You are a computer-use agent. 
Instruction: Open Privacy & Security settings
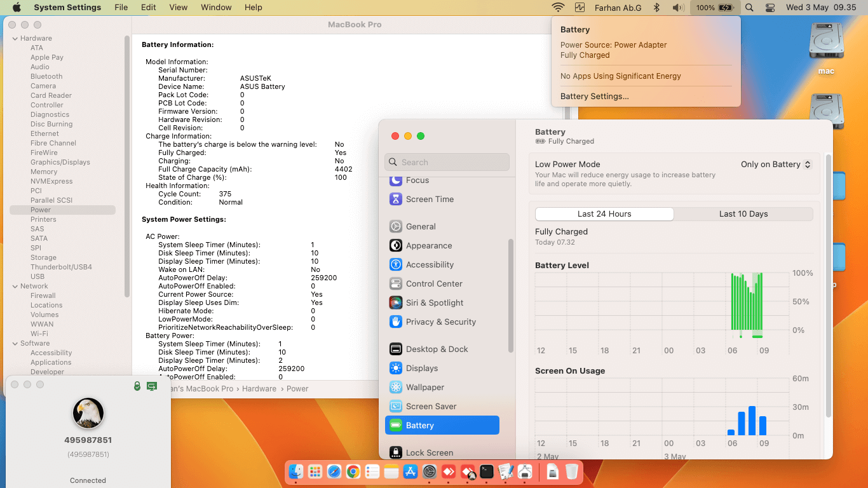[x=440, y=322]
